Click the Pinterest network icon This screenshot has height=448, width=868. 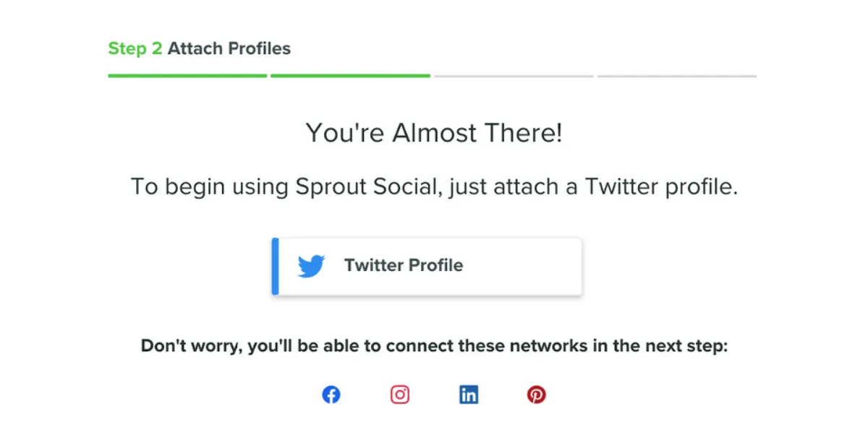click(x=536, y=395)
